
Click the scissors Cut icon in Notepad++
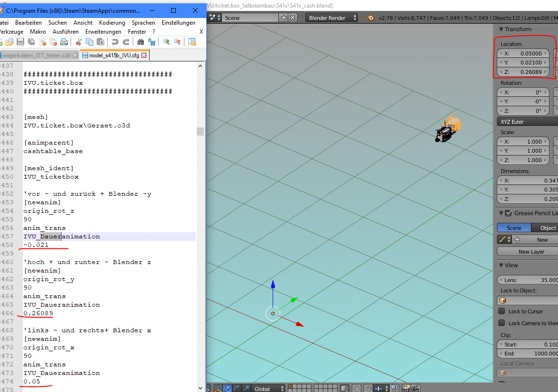tap(79, 42)
